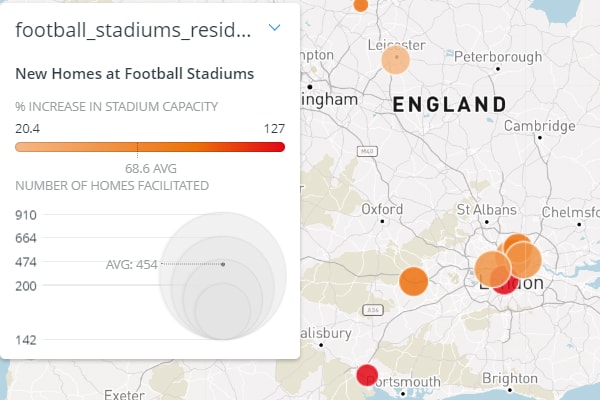600x400 pixels.
Task: Select the orange circle on London's west side
Action: click(x=493, y=269)
